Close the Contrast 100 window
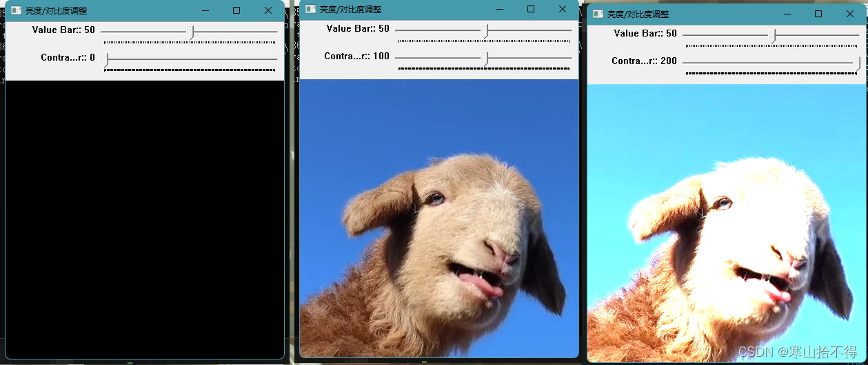Image resolution: width=868 pixels, height=365 pixels. click(x=563, y=9)
